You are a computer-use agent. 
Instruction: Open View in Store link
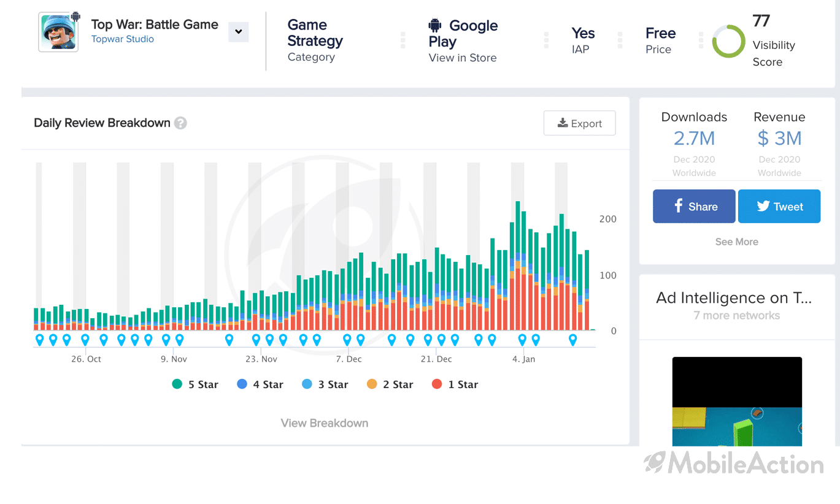(463, 58)
